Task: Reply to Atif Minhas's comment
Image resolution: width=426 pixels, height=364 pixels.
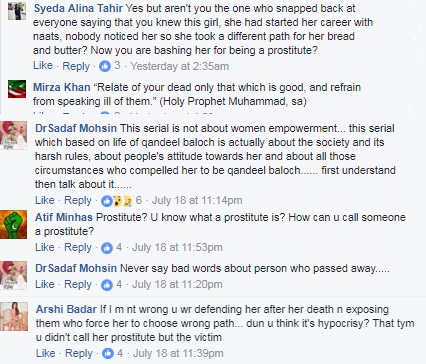Action: coord(78,247)
